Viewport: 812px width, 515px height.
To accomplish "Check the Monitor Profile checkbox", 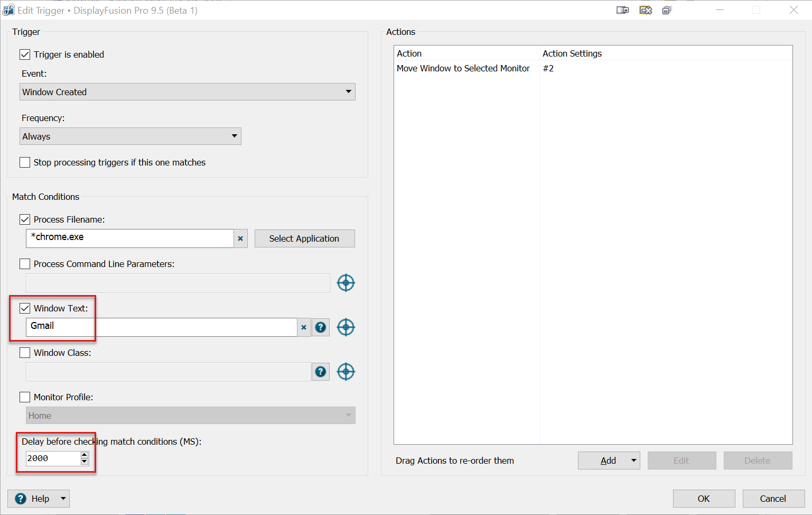I will pos(25,397).
